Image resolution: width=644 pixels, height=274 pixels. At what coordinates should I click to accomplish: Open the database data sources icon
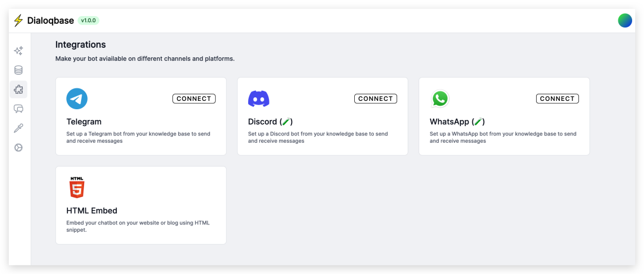(18, 70)
